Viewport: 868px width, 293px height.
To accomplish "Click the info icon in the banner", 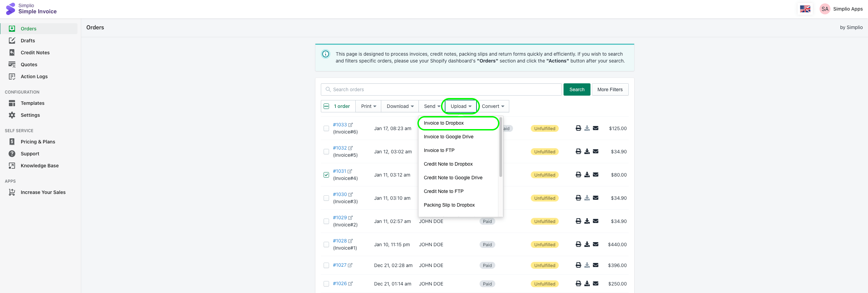I will (326, 54).
